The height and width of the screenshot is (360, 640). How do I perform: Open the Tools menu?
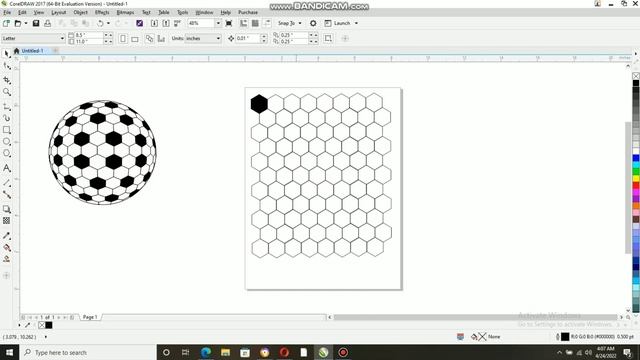[182, 12]
